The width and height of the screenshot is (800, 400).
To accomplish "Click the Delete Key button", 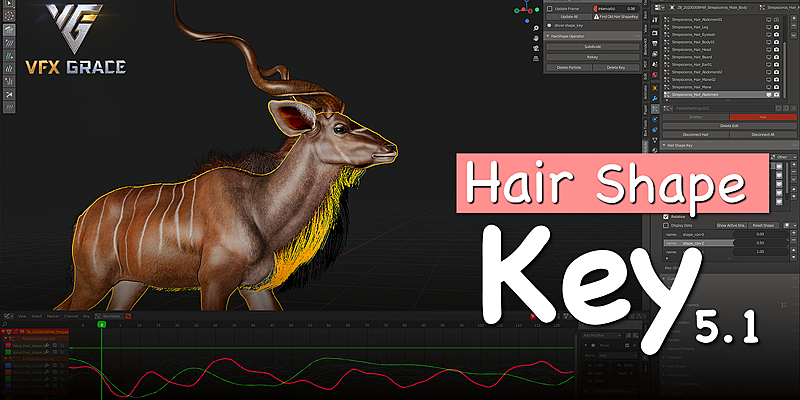I will click(x=616, y=67).
